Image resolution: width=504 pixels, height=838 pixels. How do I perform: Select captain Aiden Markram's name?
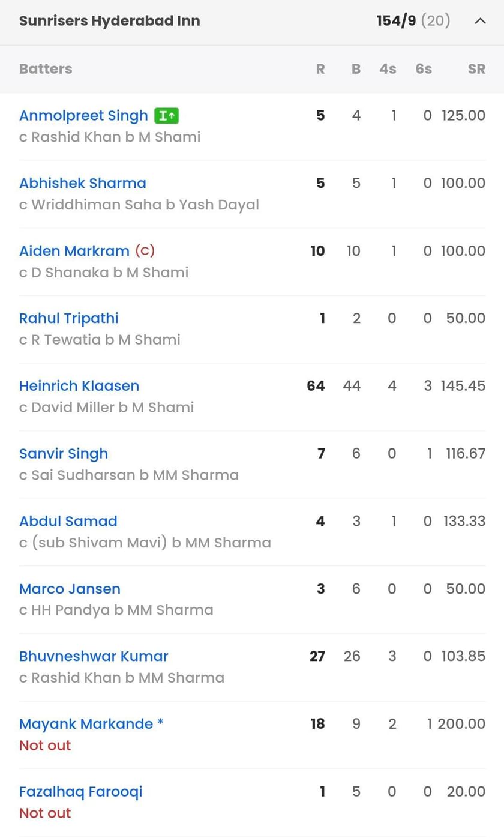click(74, 251)
